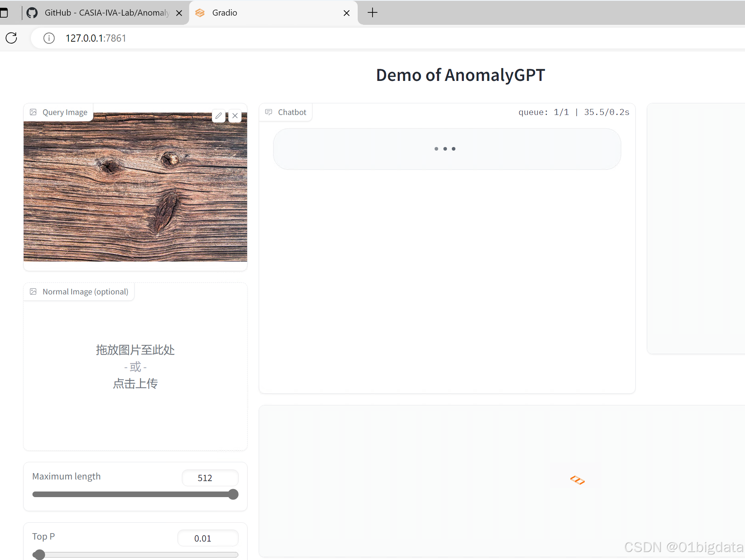The width and height of the screenshot is (745, 560).
Task: Click the Gradio favicon on the active tab
Action: [x=200, y=12]
